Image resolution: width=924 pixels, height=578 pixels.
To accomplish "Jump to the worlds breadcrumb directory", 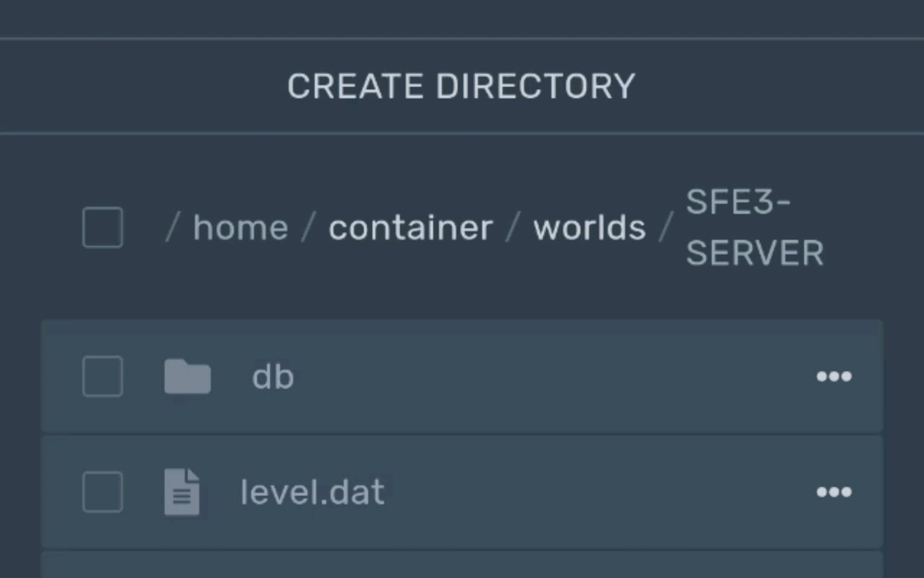I will [589, 228].
